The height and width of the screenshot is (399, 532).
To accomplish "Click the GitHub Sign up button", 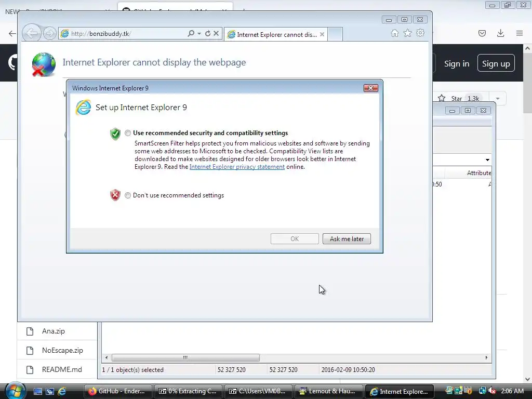I will [x=496, y=63].
